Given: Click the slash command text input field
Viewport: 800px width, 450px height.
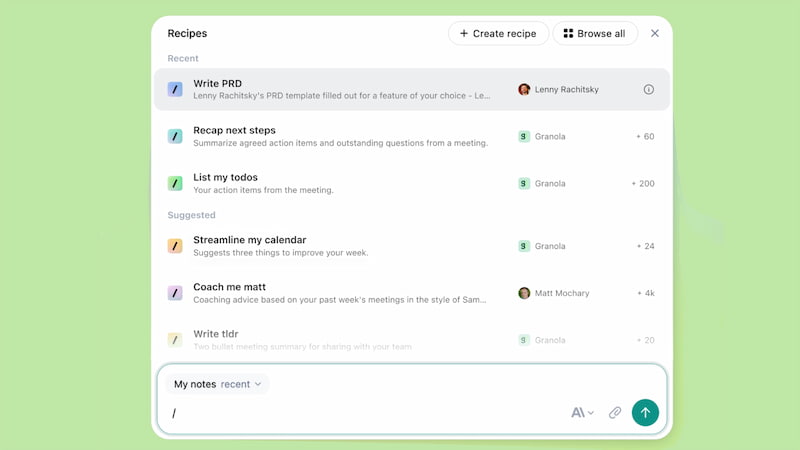Looking at the screenshot, I should 360,413.
